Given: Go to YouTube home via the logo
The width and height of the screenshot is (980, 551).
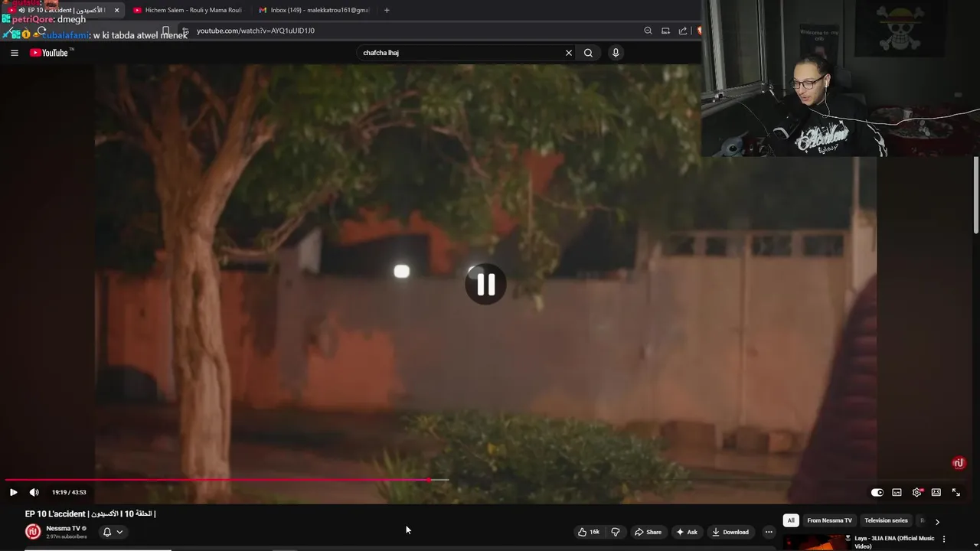Looking at the screenshot, I should click(x=51, y=53).
